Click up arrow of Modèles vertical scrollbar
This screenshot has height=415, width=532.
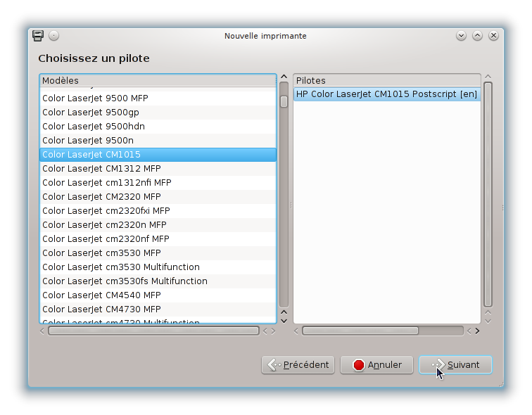(284, 77)
